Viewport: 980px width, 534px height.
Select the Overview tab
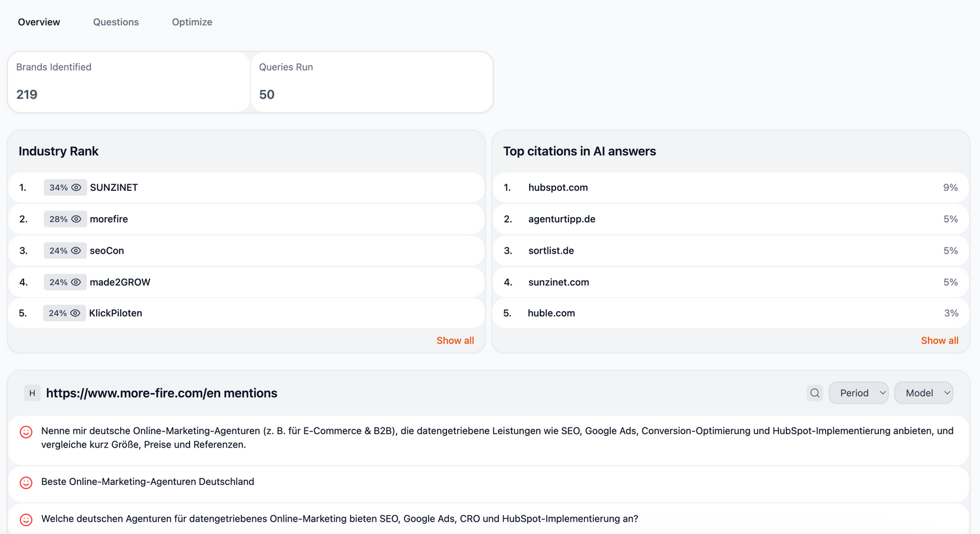(39, 22)
